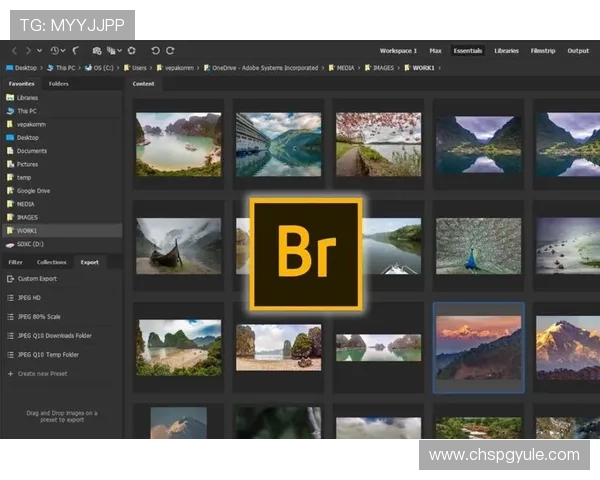Image resolution: width=600 pixels, height=480 pixels.
Task: Switch to the Filter tab
Action: click(15, 262)
